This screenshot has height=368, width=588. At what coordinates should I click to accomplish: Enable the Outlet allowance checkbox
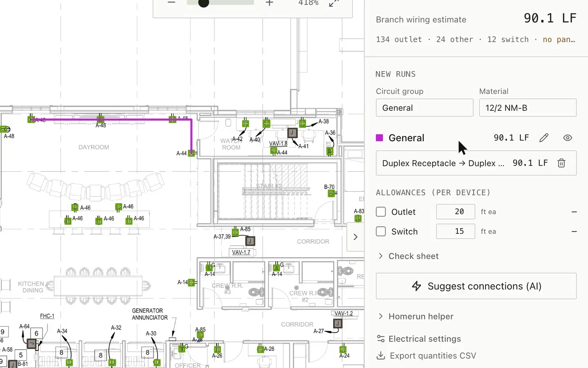coord(381,212)
